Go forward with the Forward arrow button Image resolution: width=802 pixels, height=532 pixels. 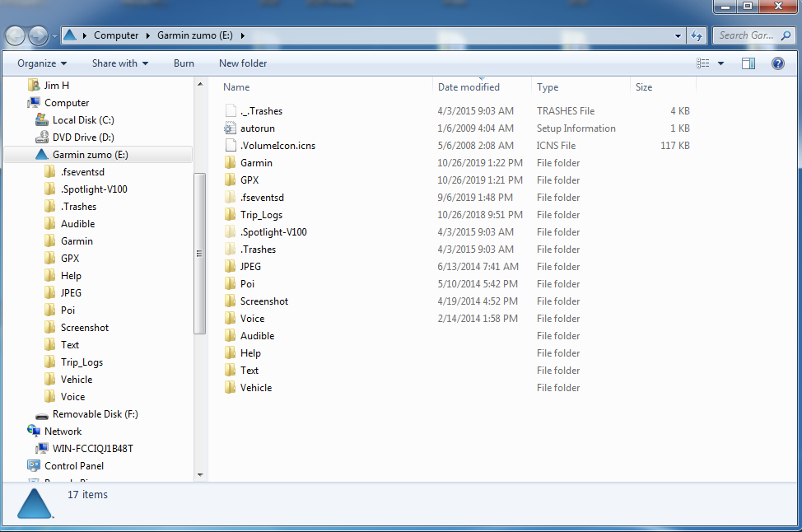[x=39, y=35]
